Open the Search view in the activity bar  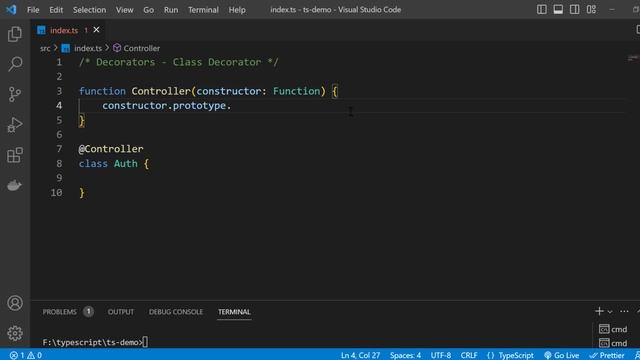coord(15,64)
